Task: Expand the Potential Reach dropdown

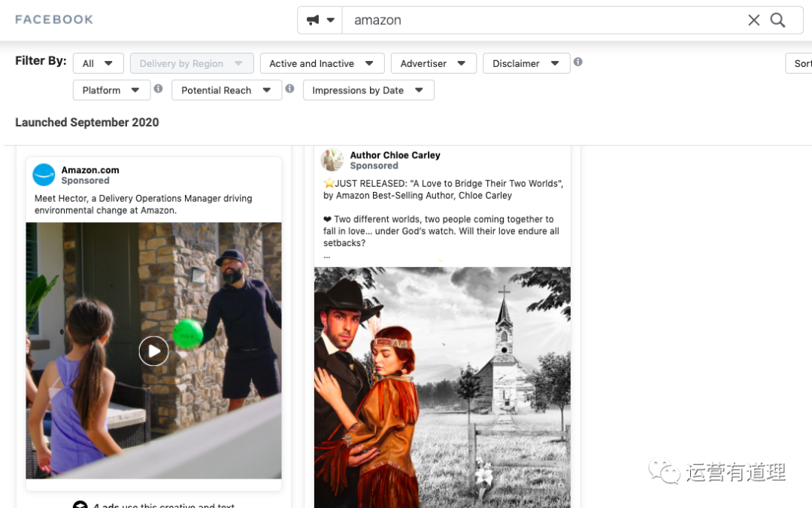Action: click(226, 90)
